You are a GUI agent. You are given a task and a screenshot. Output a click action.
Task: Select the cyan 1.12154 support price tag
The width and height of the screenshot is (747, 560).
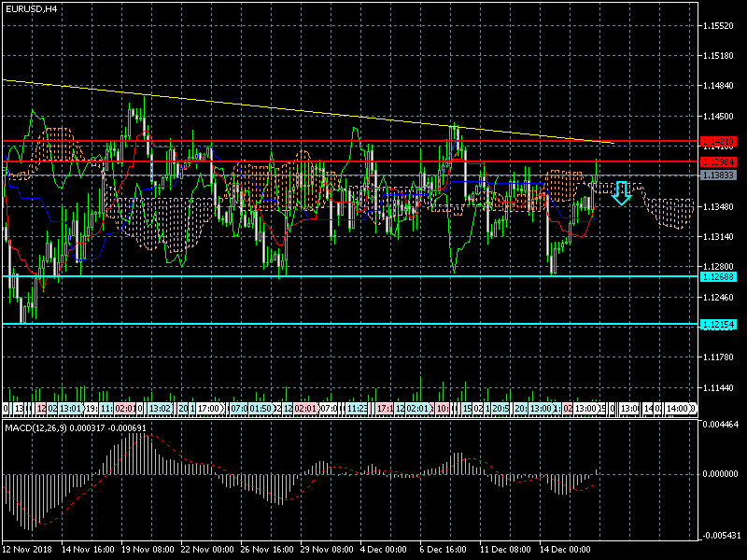[722, 324]
